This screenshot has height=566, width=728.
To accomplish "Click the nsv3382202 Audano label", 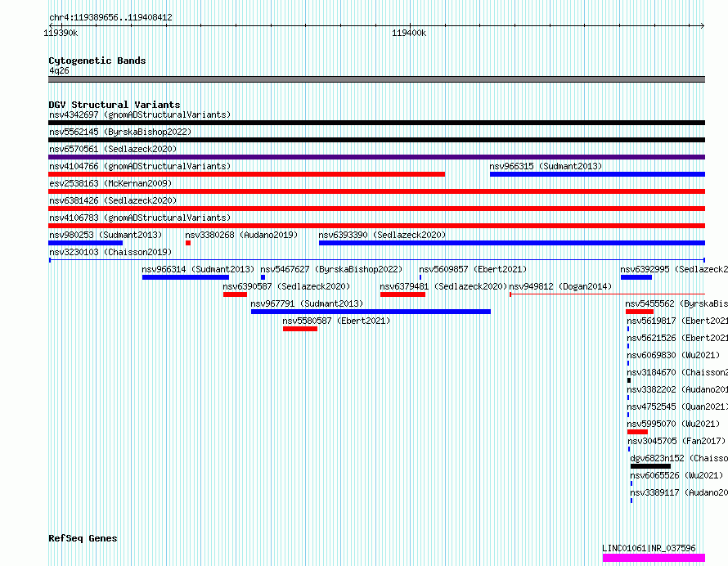I will pos(677,389).
